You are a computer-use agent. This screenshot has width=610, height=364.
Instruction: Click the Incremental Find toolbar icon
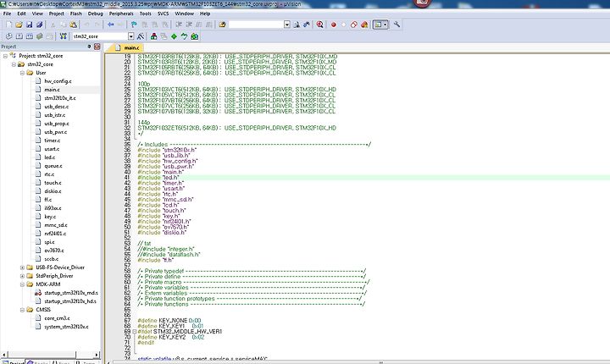coord(307,25)
